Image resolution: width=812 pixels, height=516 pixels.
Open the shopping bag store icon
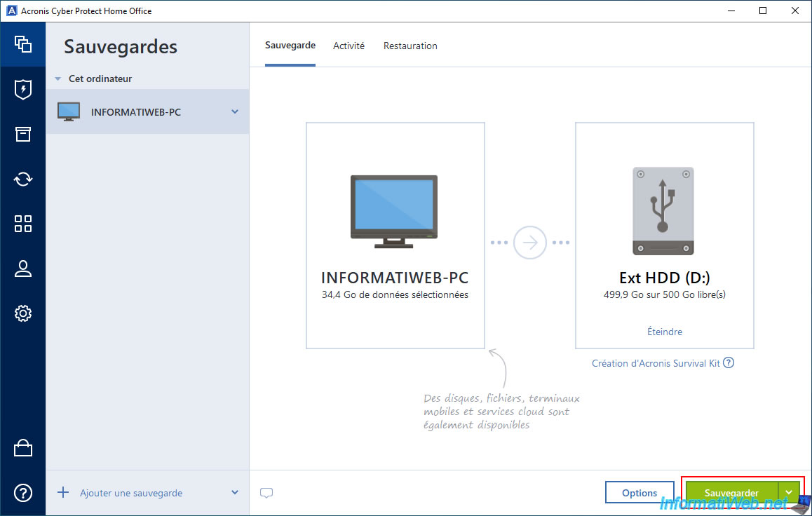(x=22, y=448)
